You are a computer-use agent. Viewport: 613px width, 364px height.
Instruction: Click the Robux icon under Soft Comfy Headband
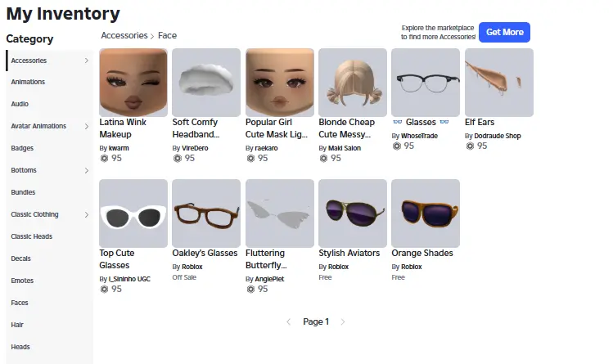coord(177,158)
